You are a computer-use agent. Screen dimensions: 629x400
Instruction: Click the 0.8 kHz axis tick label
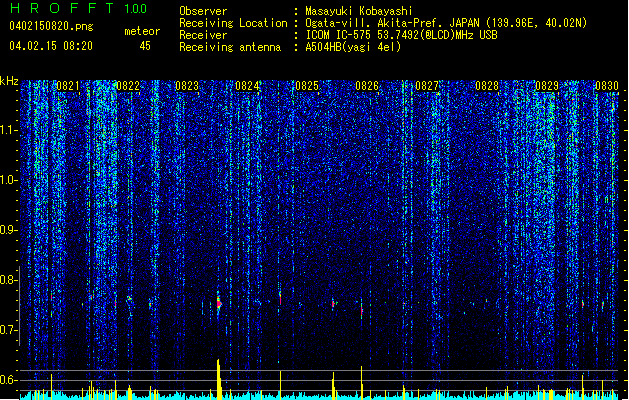(9, 280)
